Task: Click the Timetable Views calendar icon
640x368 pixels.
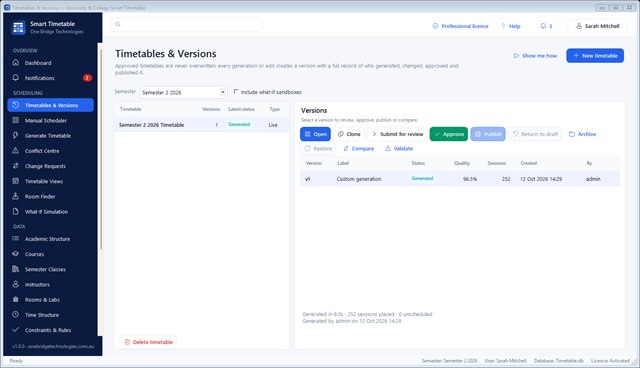Action: pos(16,181)
